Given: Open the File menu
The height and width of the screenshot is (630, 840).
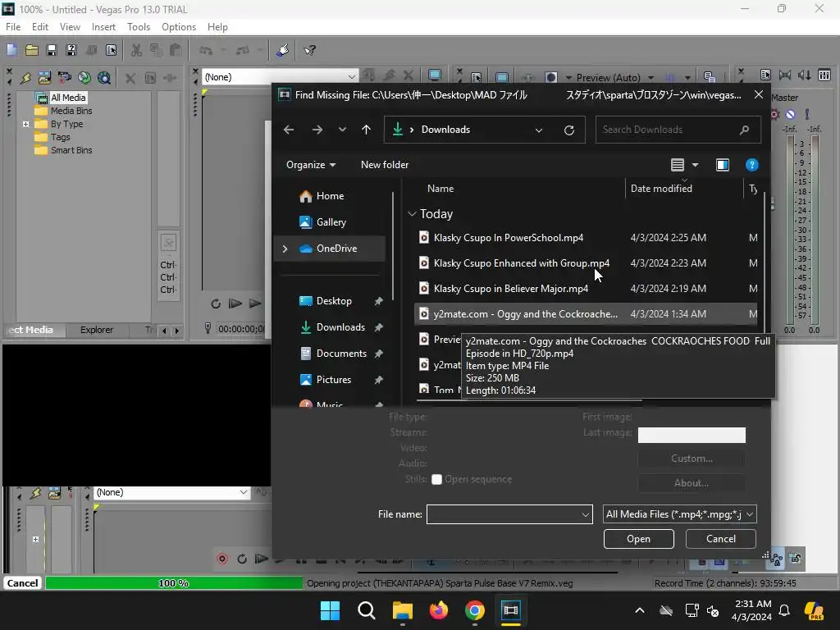Looking at the screenshot, I should click(13, 27).
